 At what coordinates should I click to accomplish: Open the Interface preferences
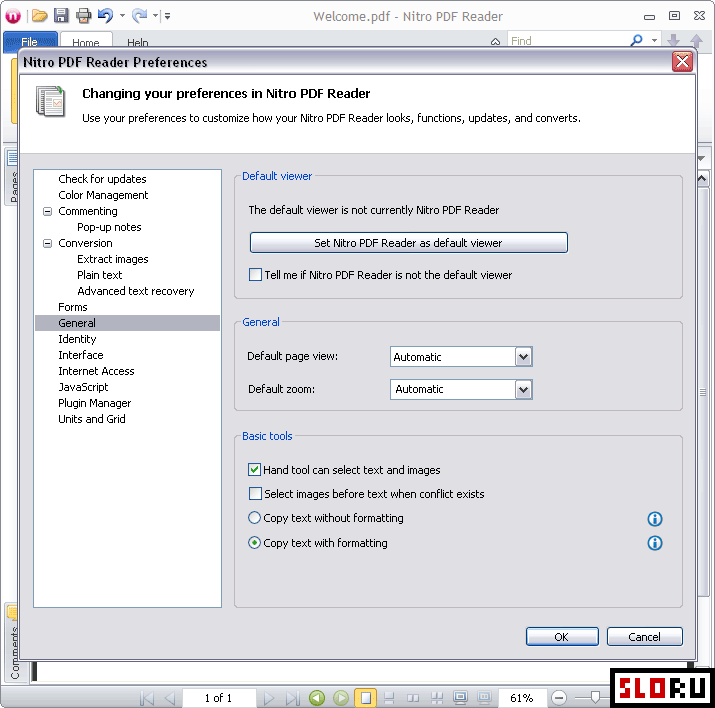point(81,355)
